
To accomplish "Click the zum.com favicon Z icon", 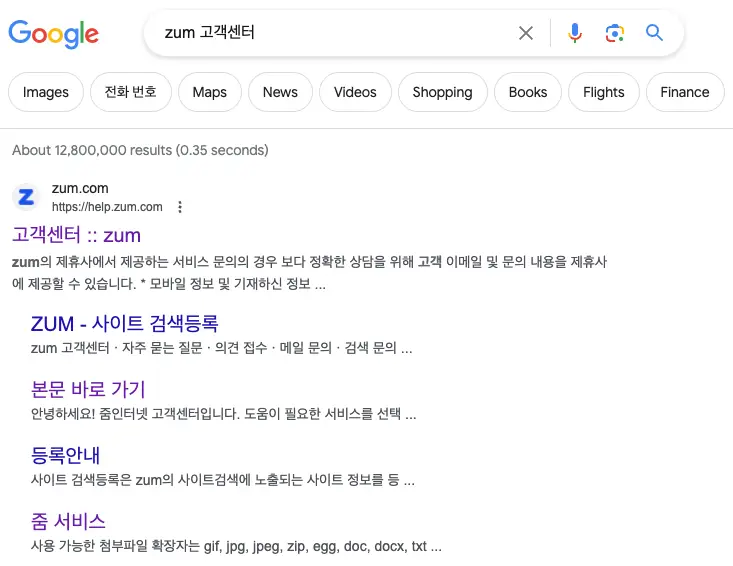I will pos(26,197).
